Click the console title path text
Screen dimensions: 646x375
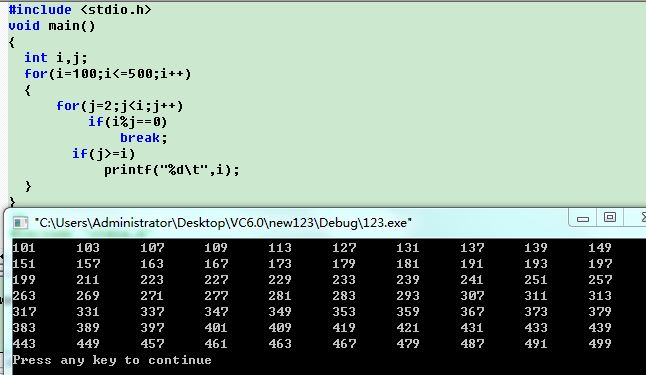(223, 223)
